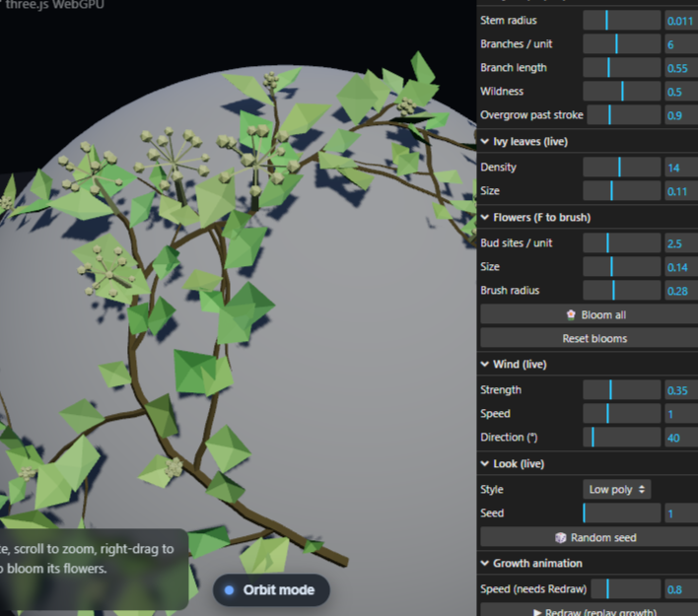Click the Brush radius value 0.28
This screenshot has height=616, width=698.
[681, 291]
